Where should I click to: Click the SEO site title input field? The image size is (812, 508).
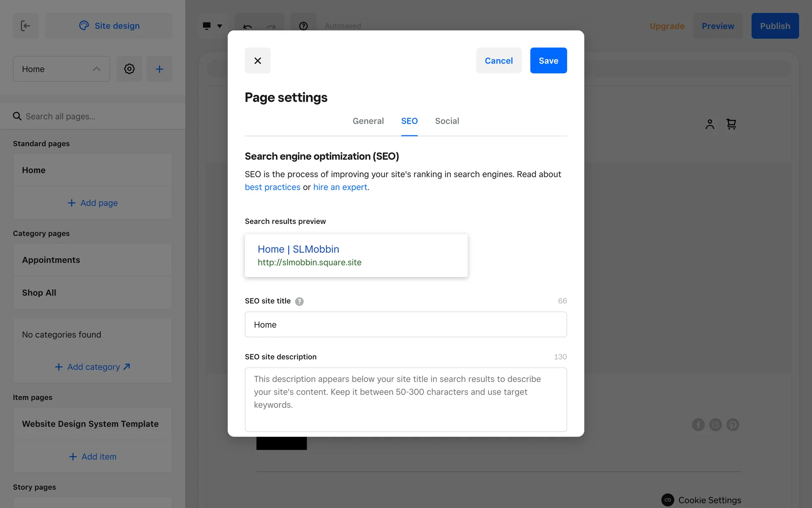(x=406, y=325)
